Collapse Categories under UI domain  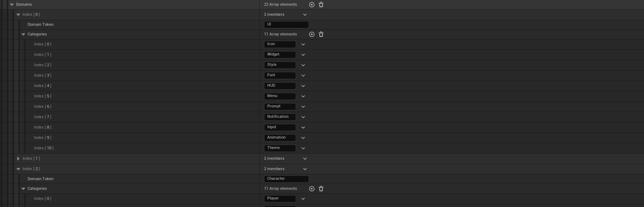coord(23,34)
